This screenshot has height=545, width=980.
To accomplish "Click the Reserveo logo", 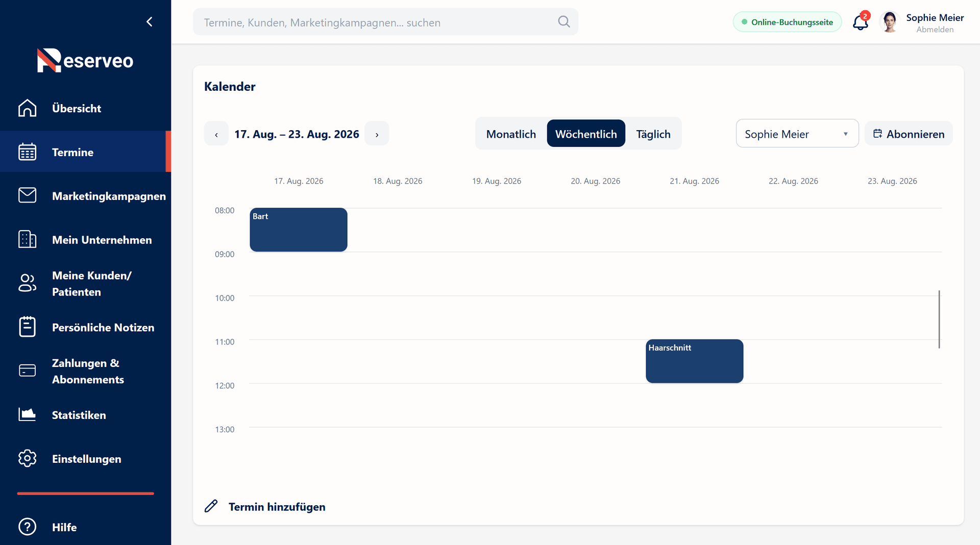I will [x=85, y=60].
